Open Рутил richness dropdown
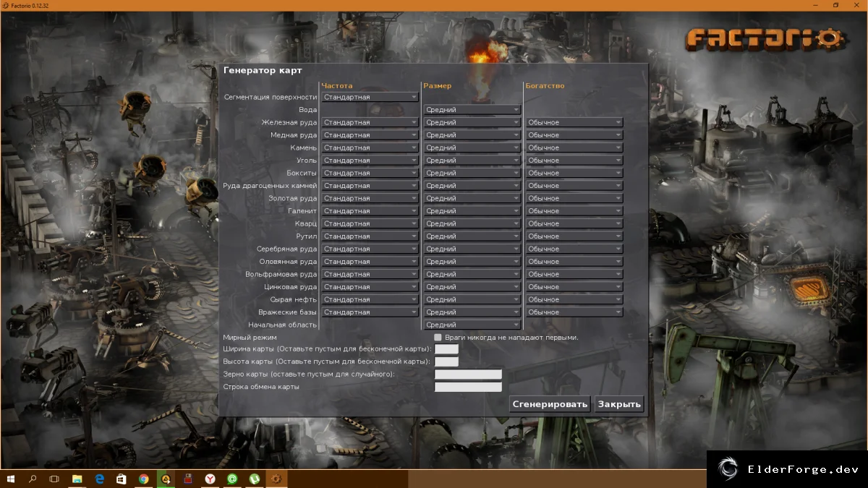 574,236
